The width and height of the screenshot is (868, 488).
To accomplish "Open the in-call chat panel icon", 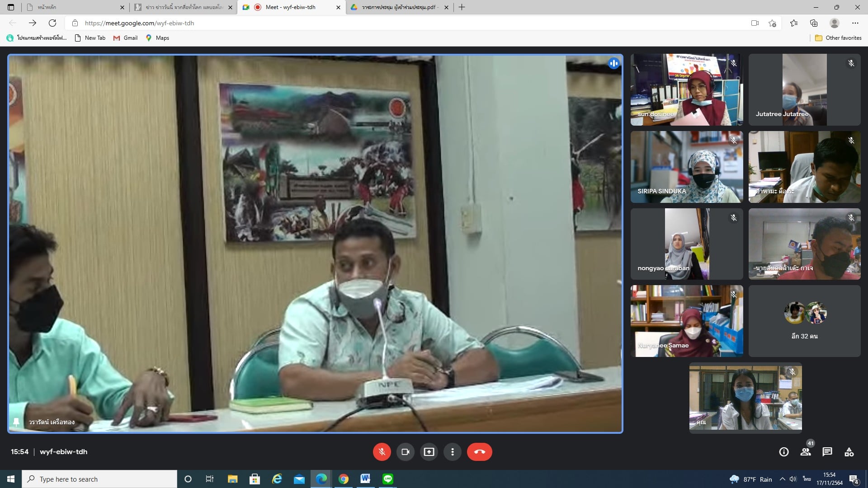I will (x=827, y=452).
